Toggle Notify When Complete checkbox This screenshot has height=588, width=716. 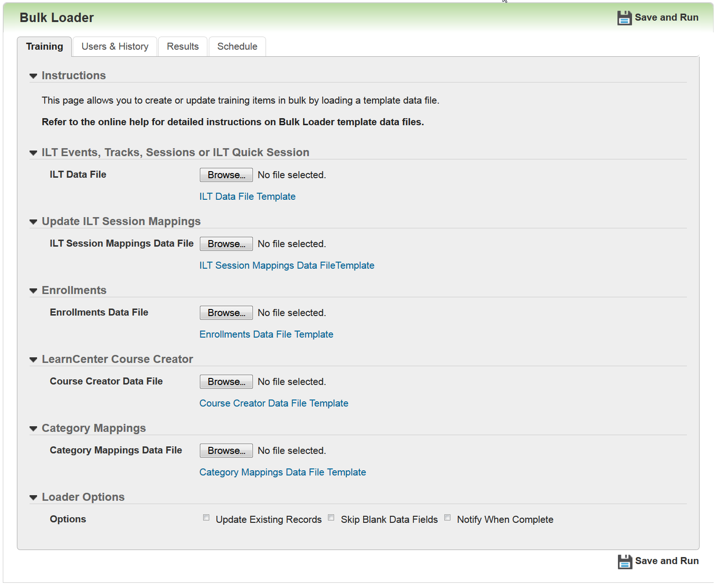coord(448,518)
